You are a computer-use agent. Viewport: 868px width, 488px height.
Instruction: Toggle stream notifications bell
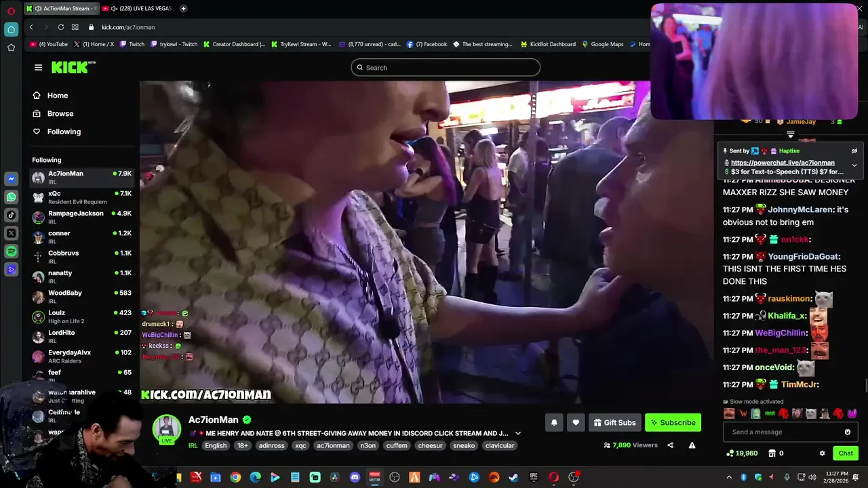(x=554, y=422)
